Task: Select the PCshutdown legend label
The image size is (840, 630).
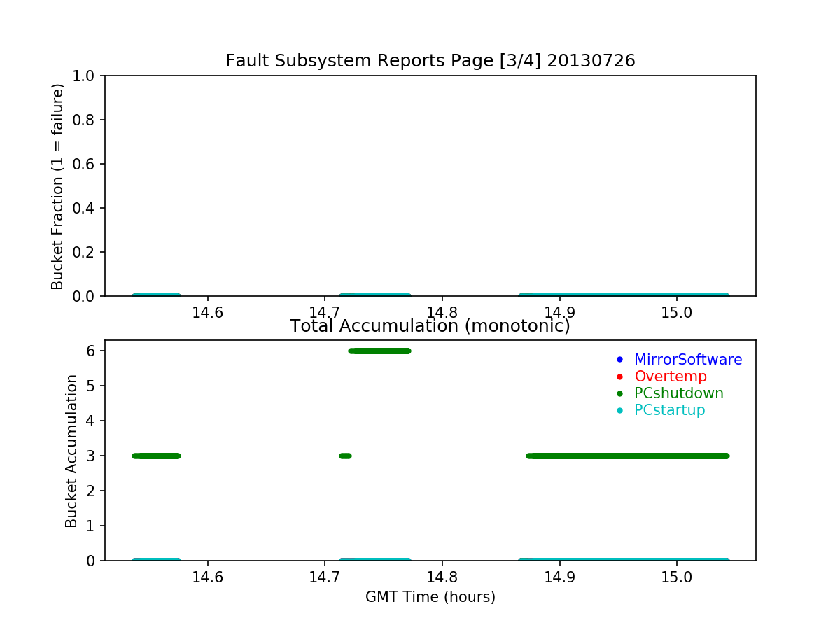Action: (678, 393)
